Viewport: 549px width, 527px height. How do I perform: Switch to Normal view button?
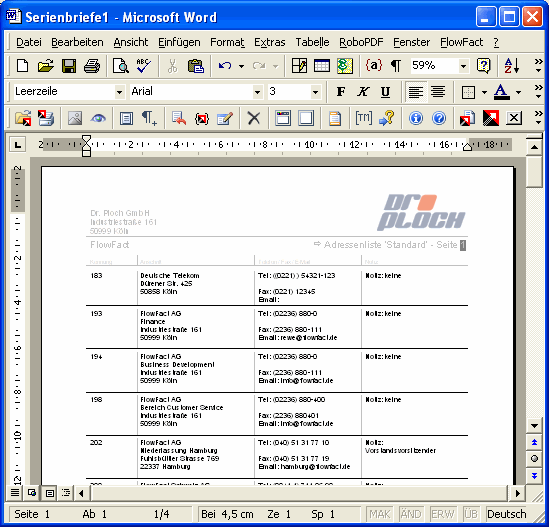[x=15, y=493]
